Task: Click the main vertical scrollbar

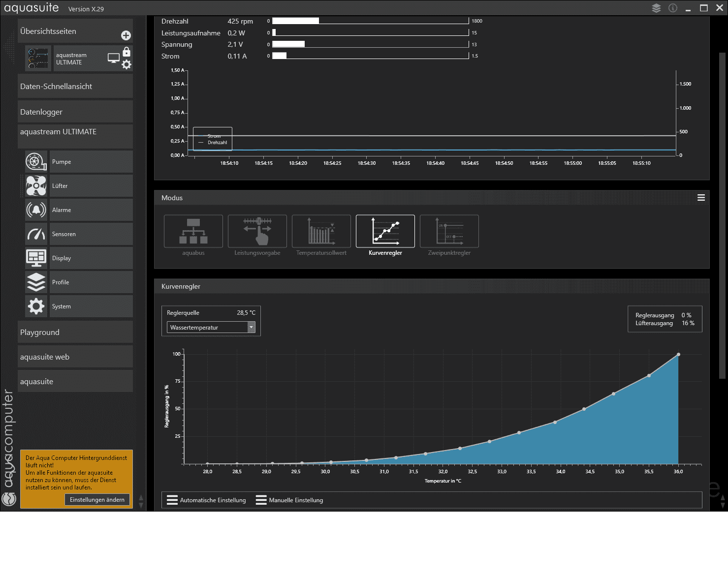Action: point(722,215)
